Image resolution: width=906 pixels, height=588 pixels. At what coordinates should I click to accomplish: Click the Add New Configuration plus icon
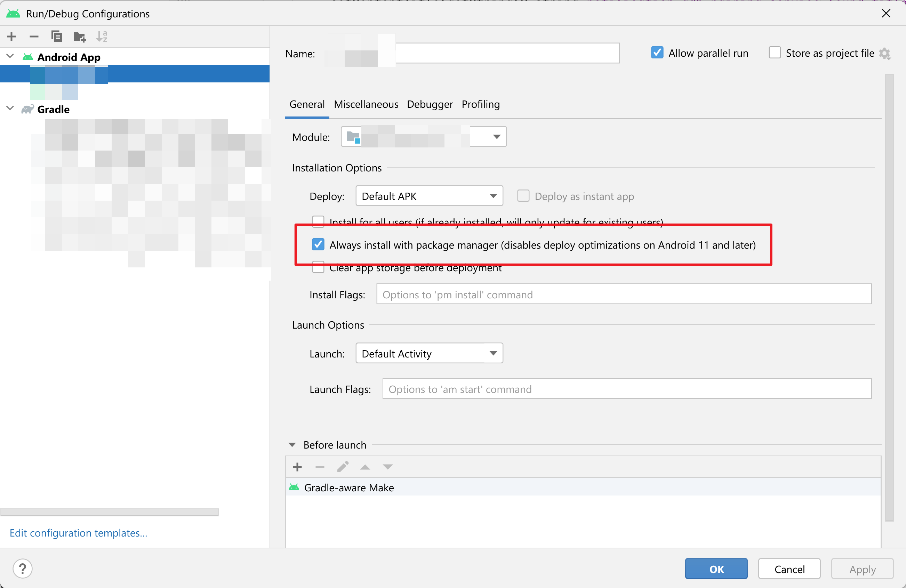pos(11,37)
